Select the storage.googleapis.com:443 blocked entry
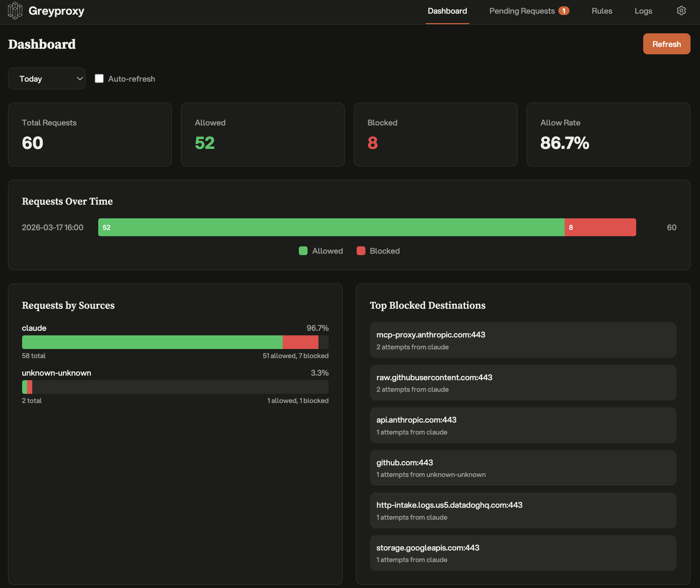 coord(523,553)
